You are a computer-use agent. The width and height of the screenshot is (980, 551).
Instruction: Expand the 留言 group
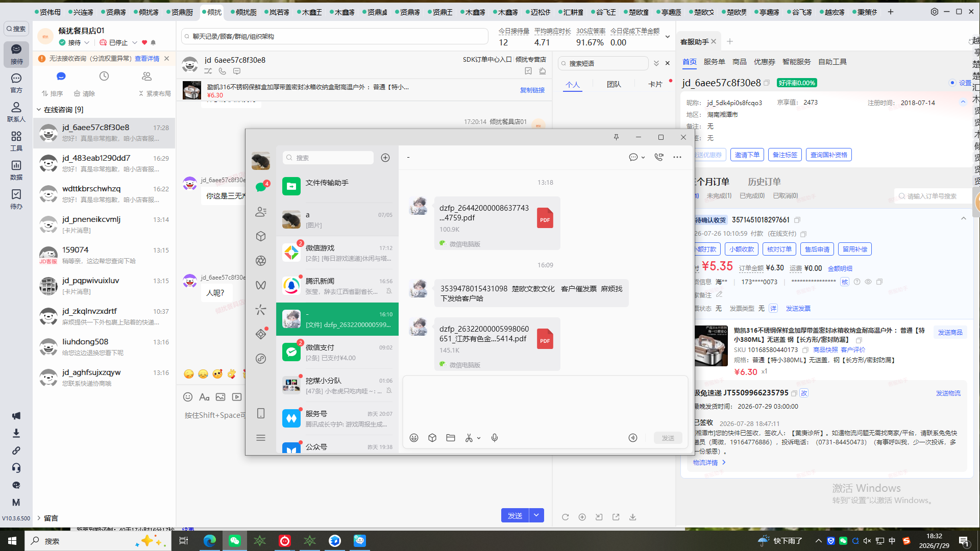click(39, 518)
